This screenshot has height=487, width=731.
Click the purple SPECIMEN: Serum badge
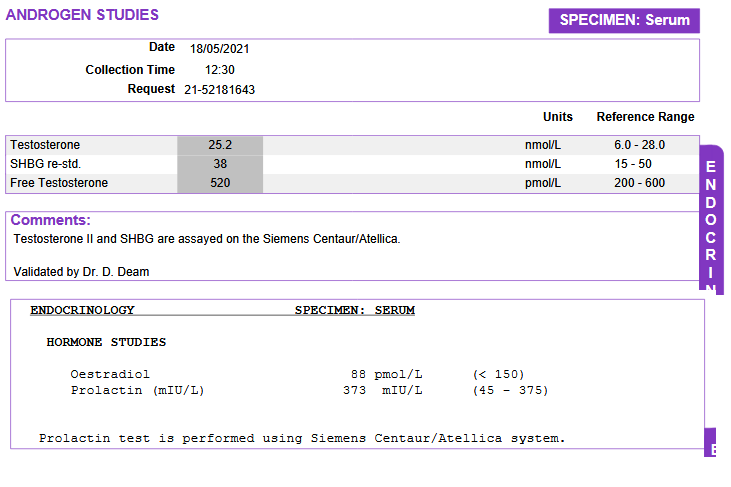coord(623,20)
